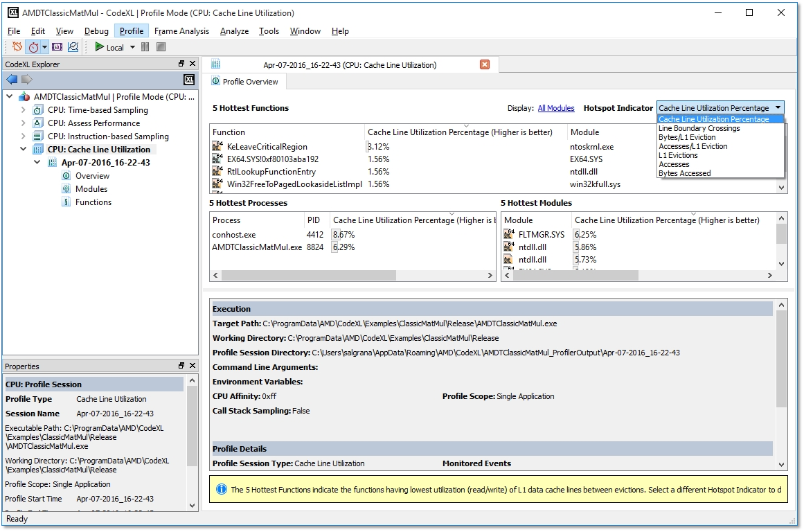Open the Profile menu
Screen dimensions: 804x532
(132, 30)
